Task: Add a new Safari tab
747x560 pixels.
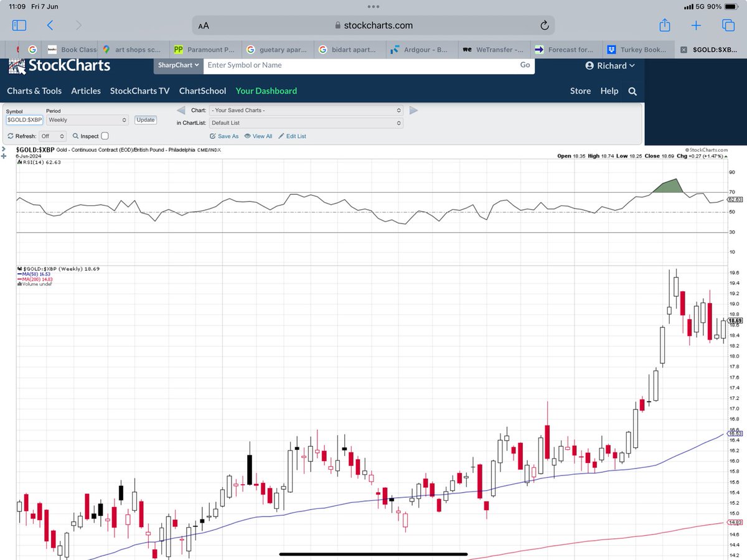Action: 696,26
